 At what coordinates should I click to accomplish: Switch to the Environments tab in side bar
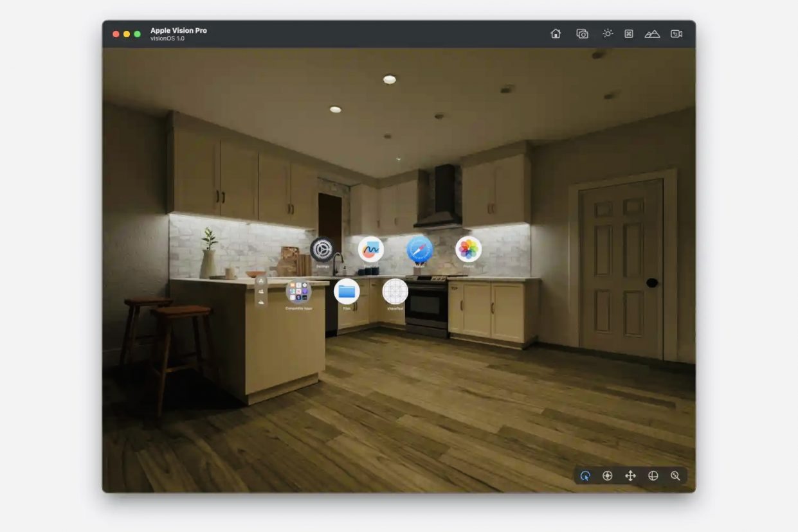click(x=261, y=302)
